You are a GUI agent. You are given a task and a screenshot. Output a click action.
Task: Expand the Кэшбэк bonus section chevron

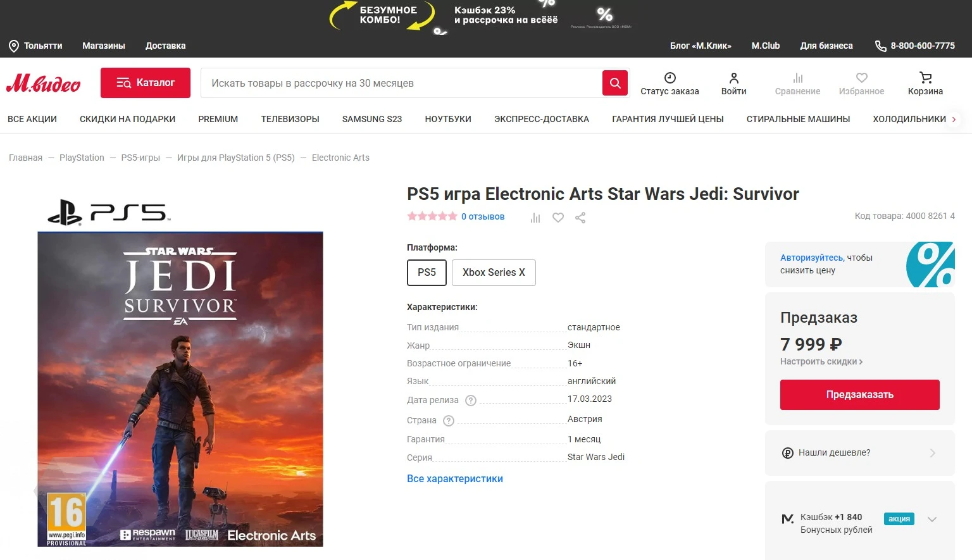[931, 519]
